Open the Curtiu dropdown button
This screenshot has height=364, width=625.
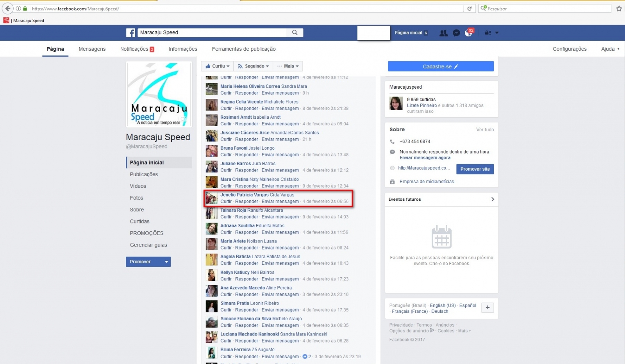point(217,66)
